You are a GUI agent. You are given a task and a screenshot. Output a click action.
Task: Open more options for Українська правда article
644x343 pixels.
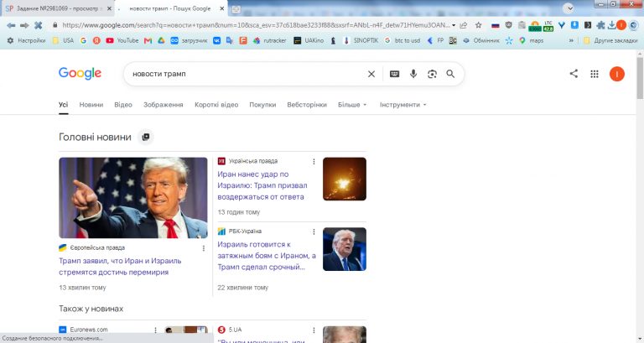[314, 161]
